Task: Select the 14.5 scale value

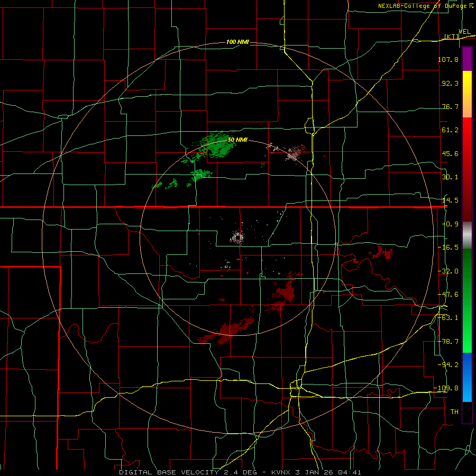Action: coord(450,200)
